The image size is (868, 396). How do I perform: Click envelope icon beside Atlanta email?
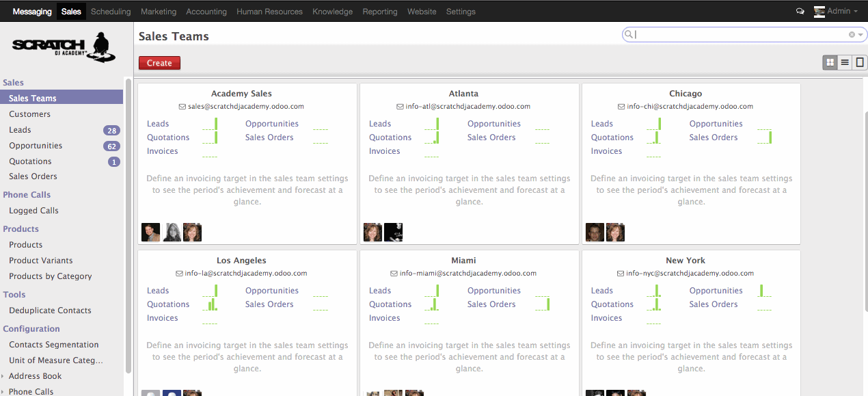[x=400, y=107]
